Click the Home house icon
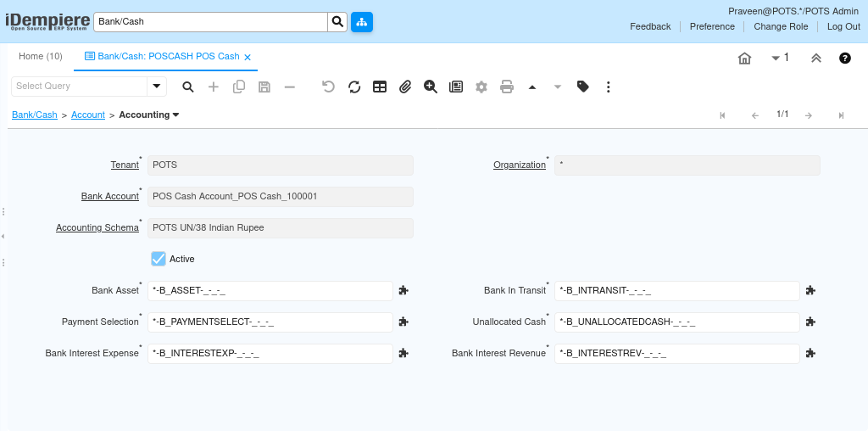Viewport: 868px width, 431px height. pos(744,59)
